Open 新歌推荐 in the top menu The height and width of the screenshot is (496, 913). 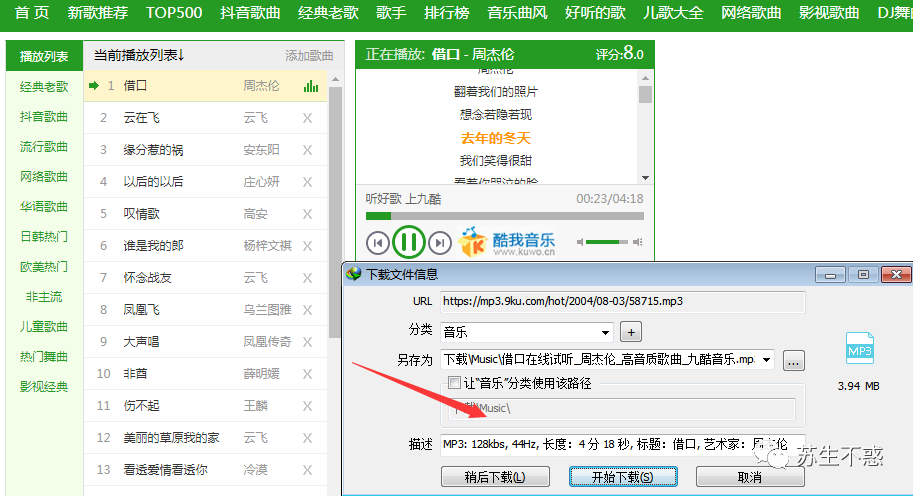click(97, 12)
